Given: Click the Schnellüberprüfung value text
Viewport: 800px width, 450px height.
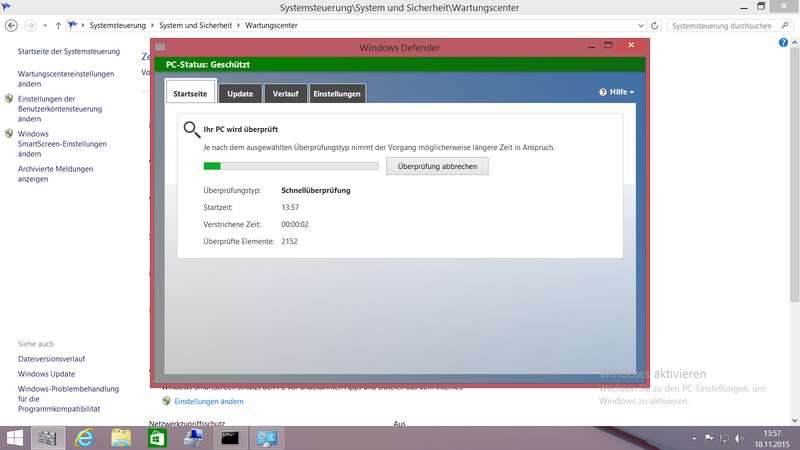Looking at the screenshot, I should click(316, 190).
